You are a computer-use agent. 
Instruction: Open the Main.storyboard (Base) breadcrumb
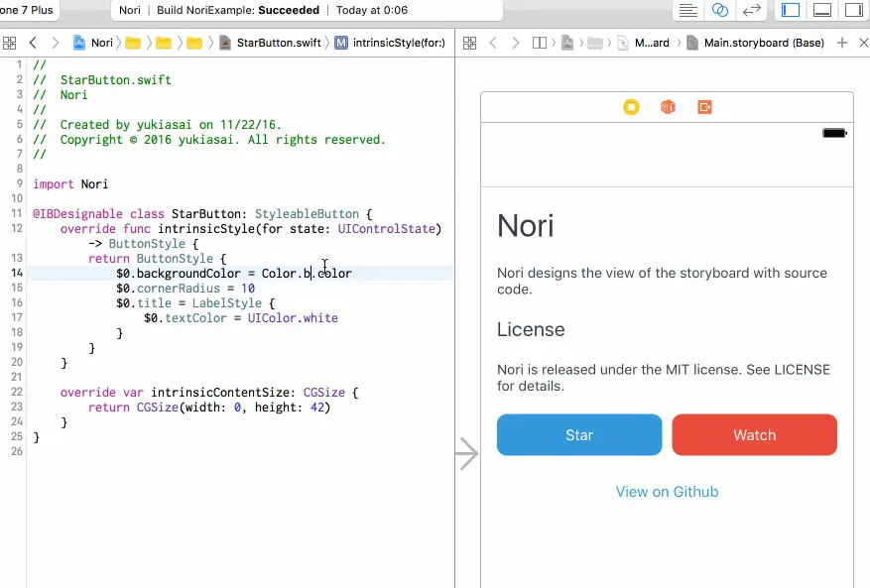coord(755,43)
